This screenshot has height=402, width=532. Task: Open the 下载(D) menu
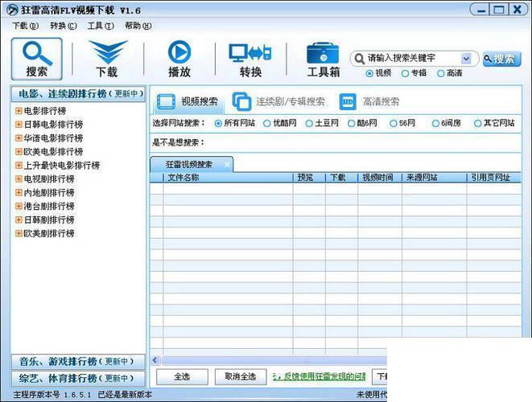click(x=26, y=26)
